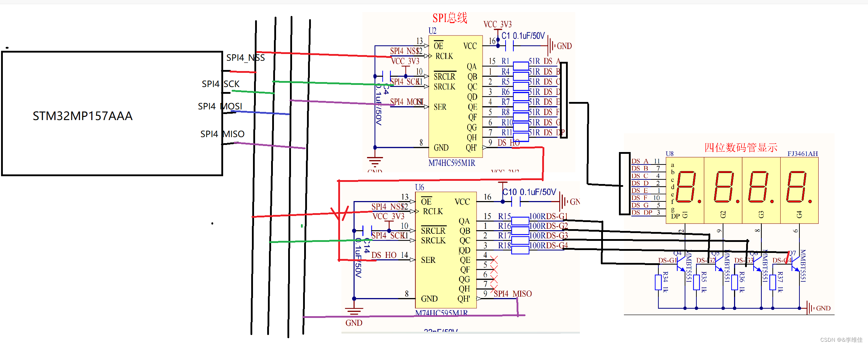
Task: Click the C1 0.1uF/50V capacitor label
Action: [x=523, y=36]
